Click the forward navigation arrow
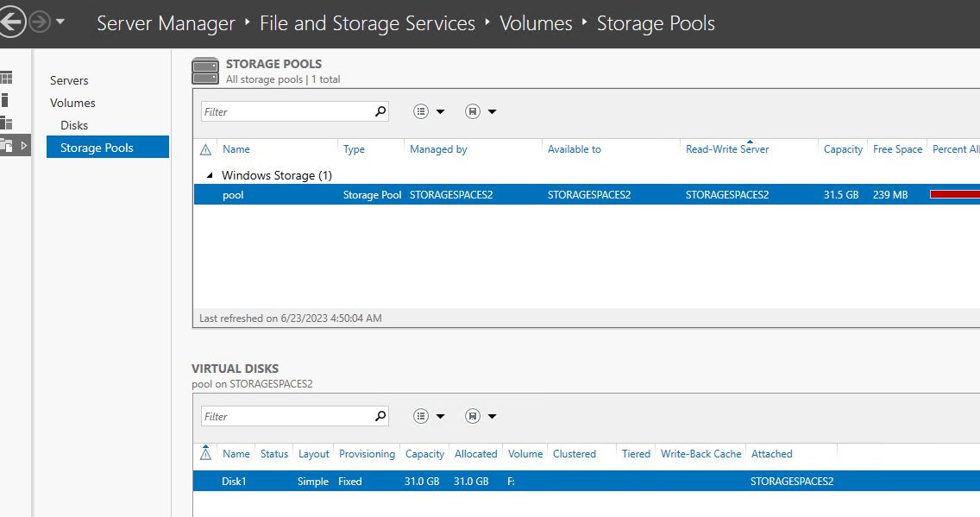Viewport: 980px width, 517px height. [40, 22]
